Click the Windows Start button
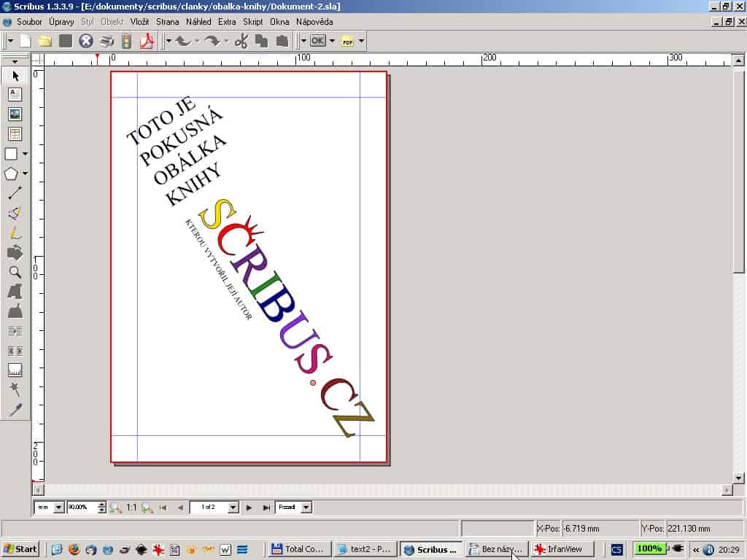This screenshot has width=747, height=560. coord(20,550)
